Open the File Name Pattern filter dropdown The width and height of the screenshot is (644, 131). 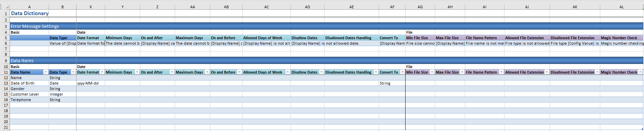[x=501, y=72]
